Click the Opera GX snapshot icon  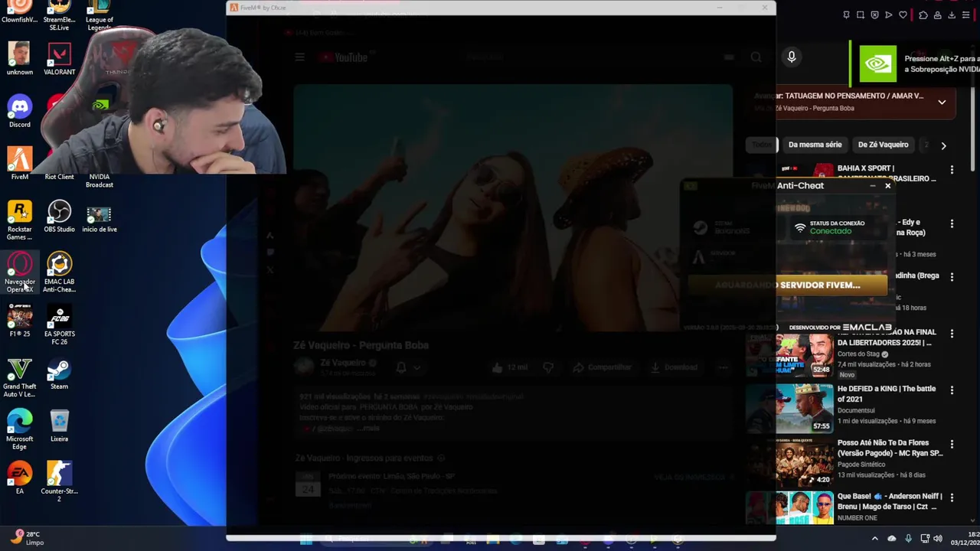tap(861, 15)
